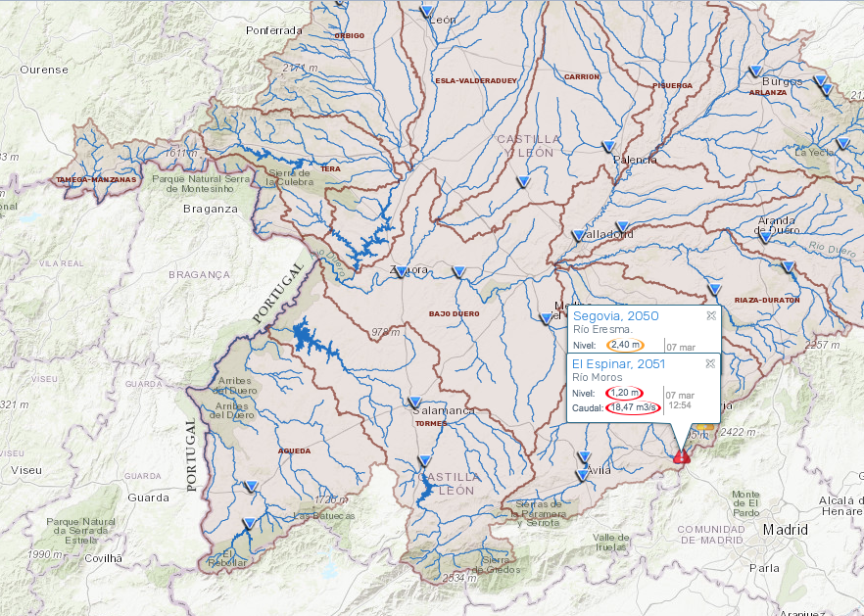Click the red-circled Caudal 18,47 m3/s value
The image size is (864, 616).
[633, 407]
